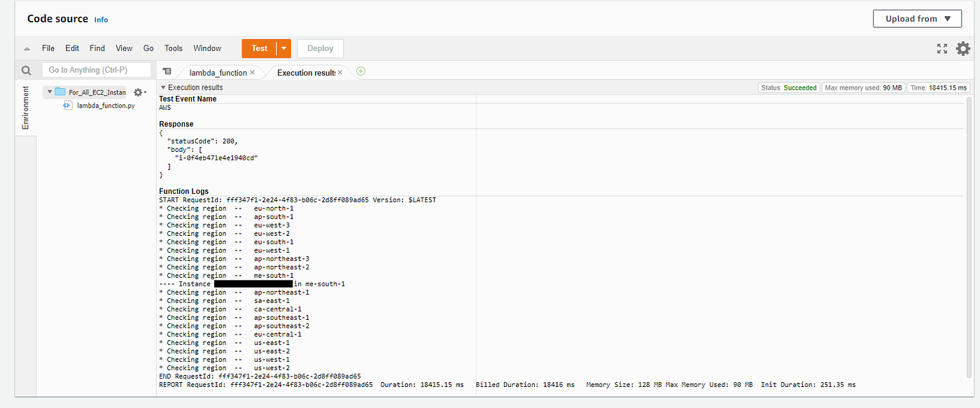Select the lambda_function.py Python file icon
The height and width of the screenshot is (408, 980).
66,105
